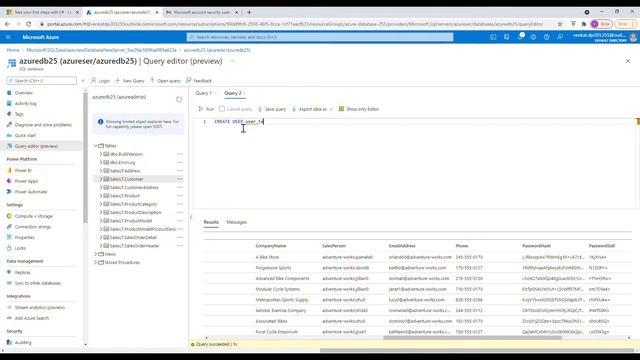
Task: Click the Login button
Action: pyautogui.click(x=100, y=81)
